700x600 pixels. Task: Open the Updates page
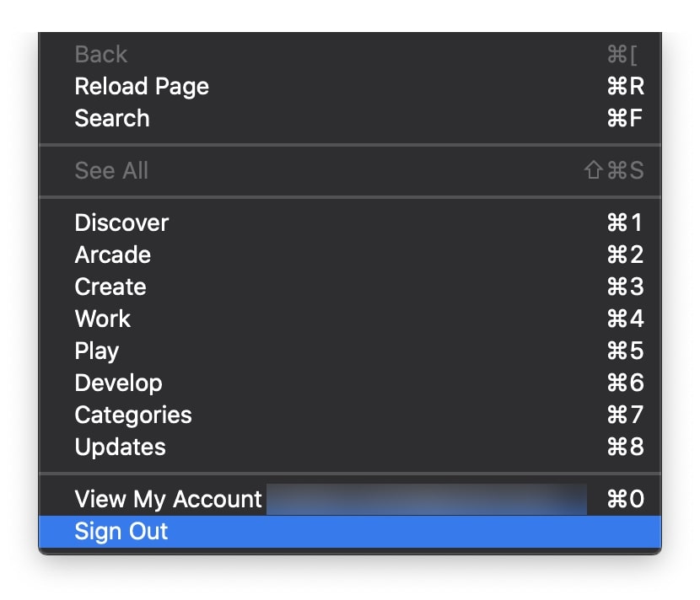[x=121, y=447]
